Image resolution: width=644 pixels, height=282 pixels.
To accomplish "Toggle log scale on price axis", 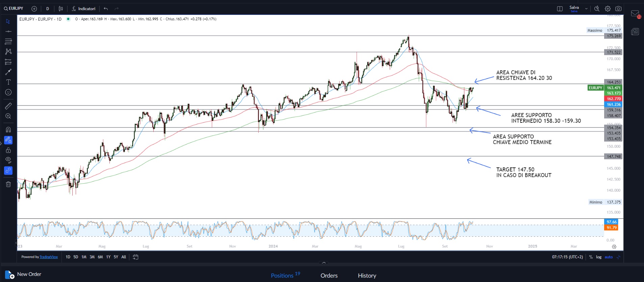I will pyautogui.click(x=599, y=257).
